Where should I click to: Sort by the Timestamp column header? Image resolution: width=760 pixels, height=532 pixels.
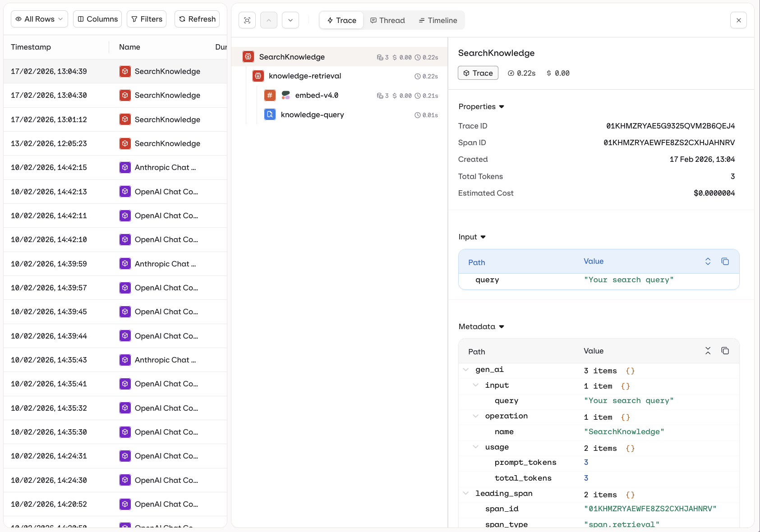[x=31, y=47]
